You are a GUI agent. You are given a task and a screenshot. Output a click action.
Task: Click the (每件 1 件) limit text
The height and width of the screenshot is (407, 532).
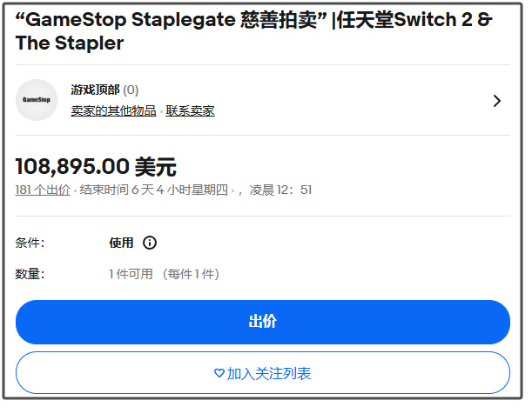tap(190, 274)
